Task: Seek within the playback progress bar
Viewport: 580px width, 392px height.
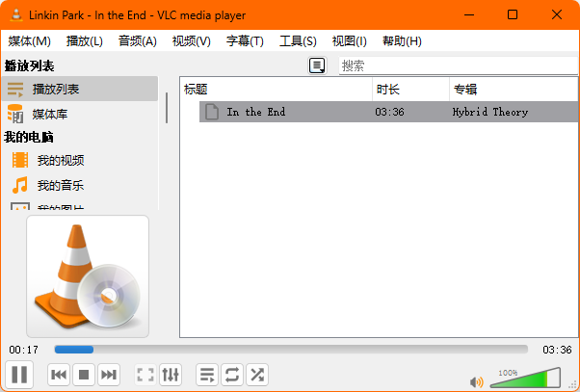Action: (x=291, y=350)
